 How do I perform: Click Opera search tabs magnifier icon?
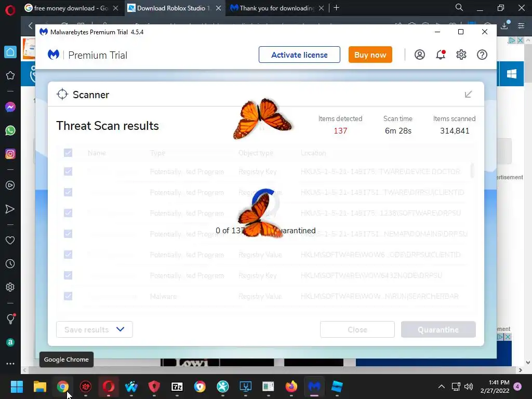click(459, 7)
